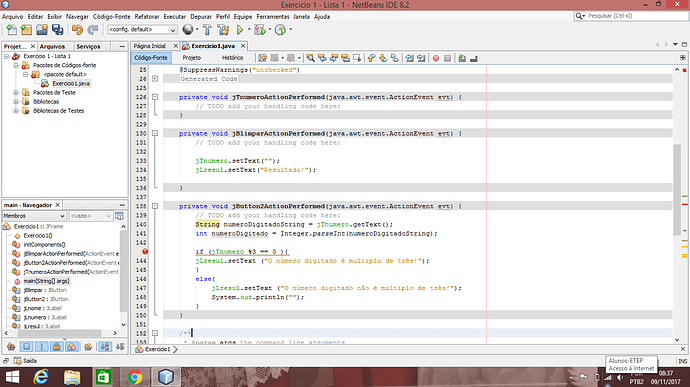Open the Refatorar menu
The image size is (690, 387).
[x=147, y=17]
